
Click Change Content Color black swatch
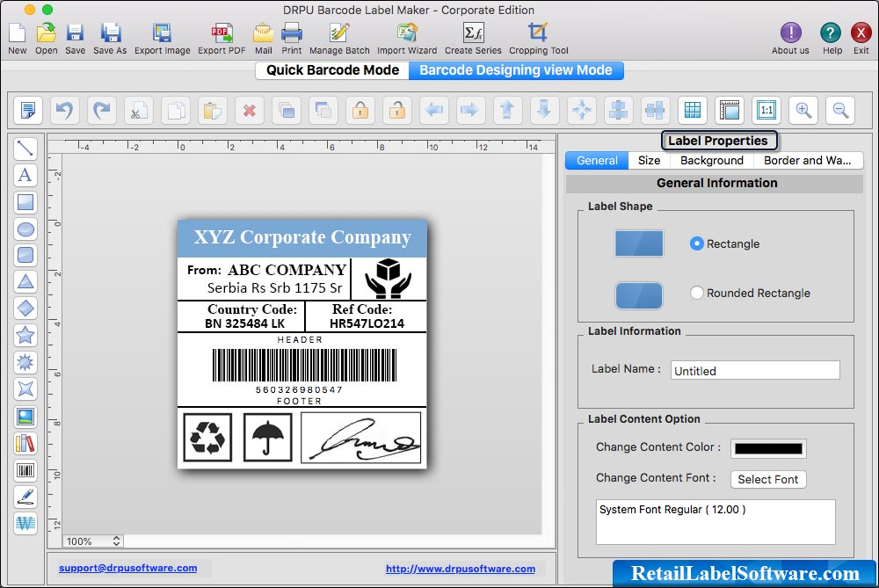(x=768, y=448)
